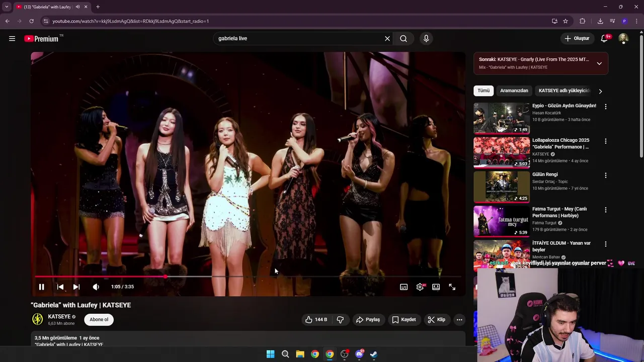644x362 pixels.
Task: Seek on the red video progress bar
Action: click(x=248, y=277)
